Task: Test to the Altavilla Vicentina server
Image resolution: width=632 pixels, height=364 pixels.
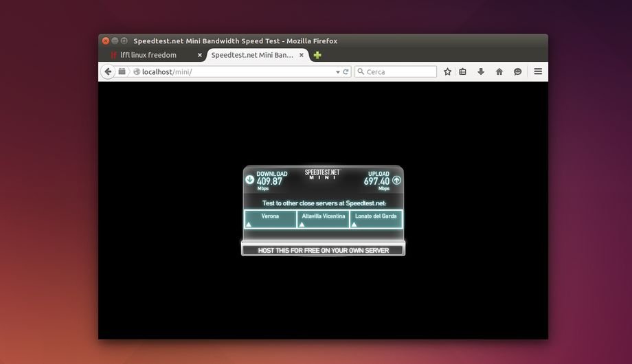Action: pyautogui.click(x=323, y=219)
